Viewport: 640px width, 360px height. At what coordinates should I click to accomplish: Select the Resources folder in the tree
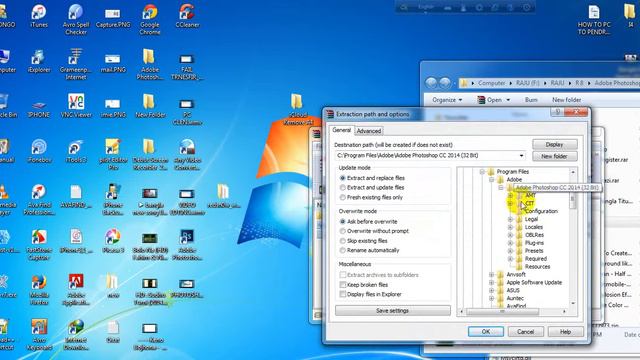click(537, 267)
